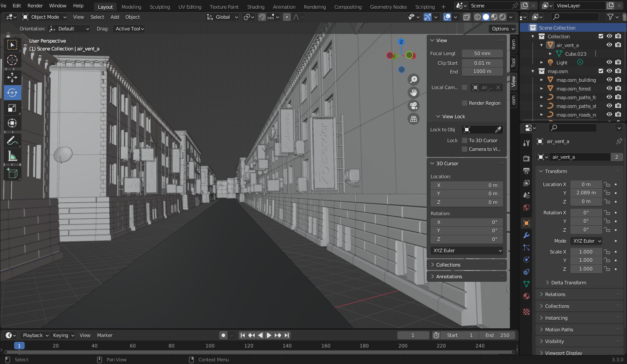Activate the Scale tool
Screen dimensions: 627x364
[12, 108]
